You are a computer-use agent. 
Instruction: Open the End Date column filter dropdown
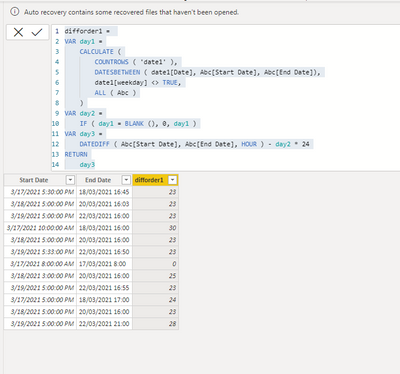126,180
